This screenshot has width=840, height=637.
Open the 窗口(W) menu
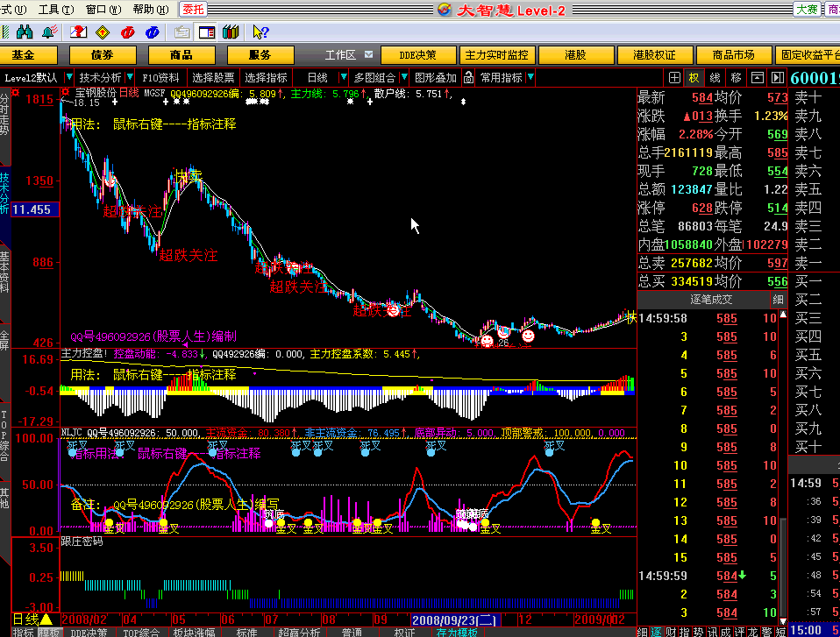(103, 10)
